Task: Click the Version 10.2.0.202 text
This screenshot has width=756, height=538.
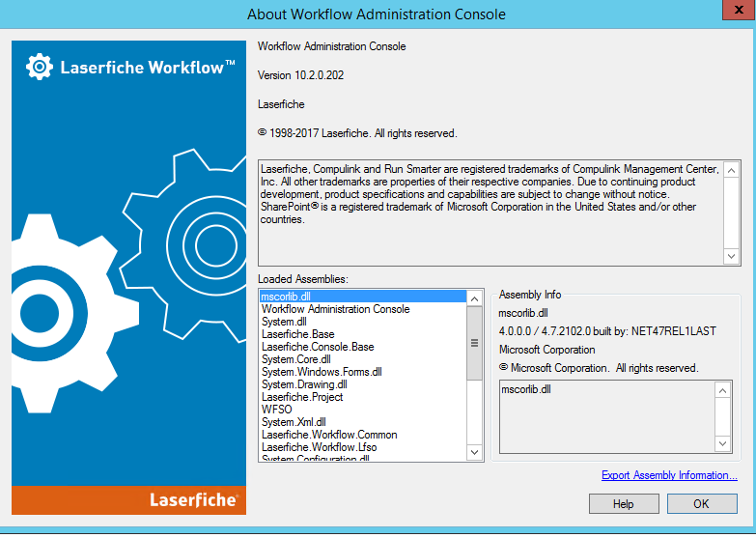Action: [301, 75]
